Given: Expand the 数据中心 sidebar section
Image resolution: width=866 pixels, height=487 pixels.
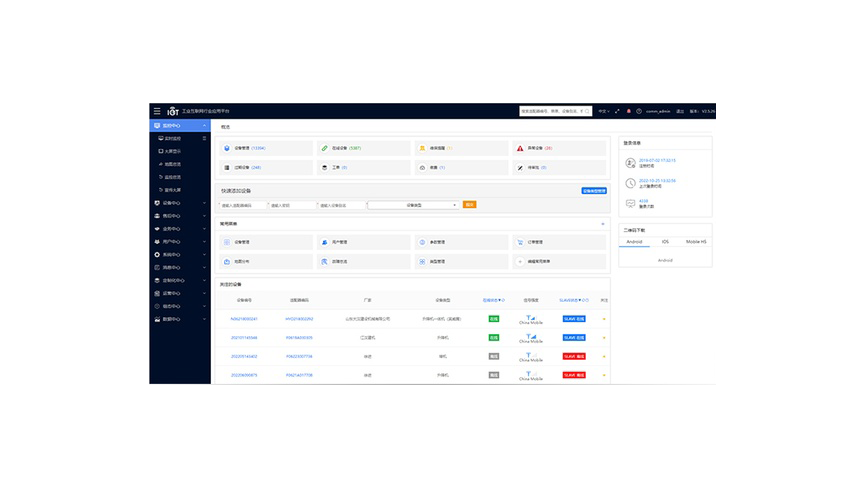Looking at the screenshot, I should pos(180,319).
